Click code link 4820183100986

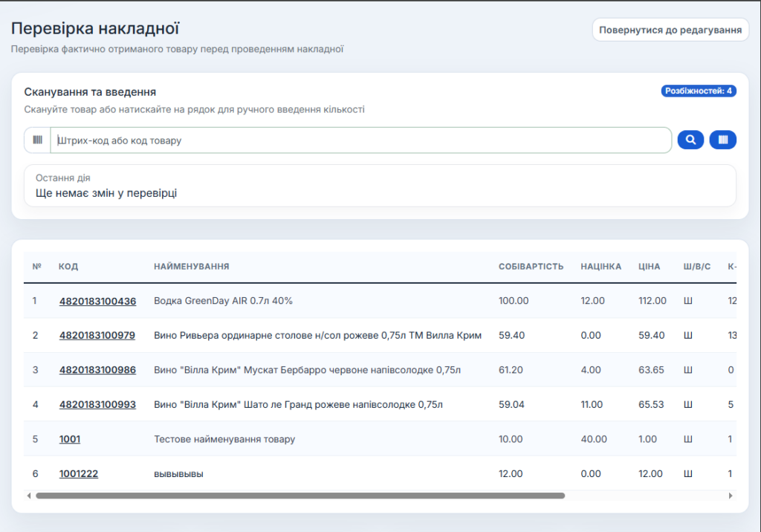pos(97,370)
